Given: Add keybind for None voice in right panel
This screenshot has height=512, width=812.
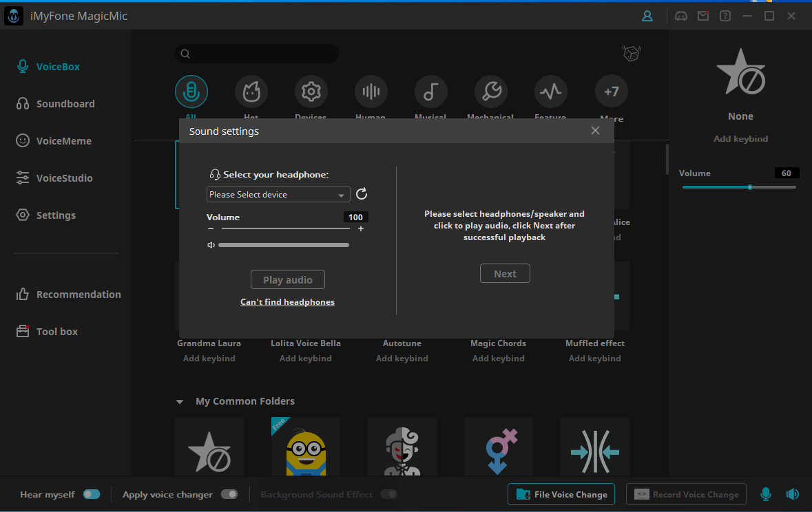Looking at the screenshot, I should coord(740,139).
